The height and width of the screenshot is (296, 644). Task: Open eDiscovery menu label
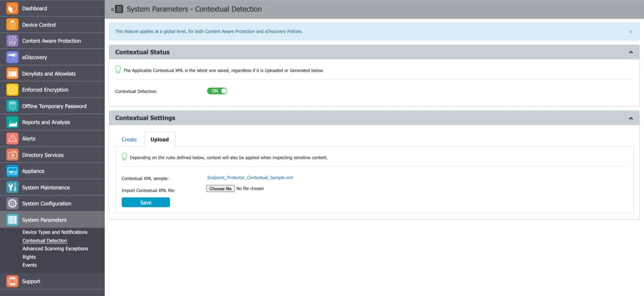35,57
